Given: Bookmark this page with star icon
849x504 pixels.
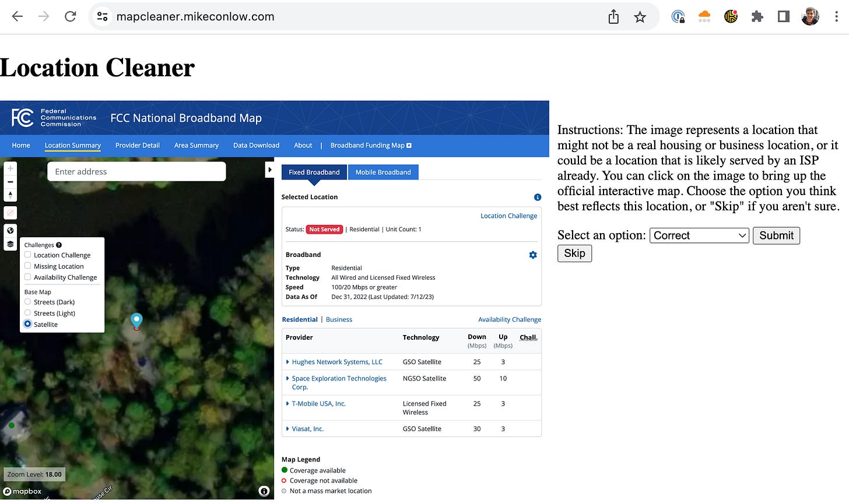Looking at the screenshot, I should click(640, 17).
